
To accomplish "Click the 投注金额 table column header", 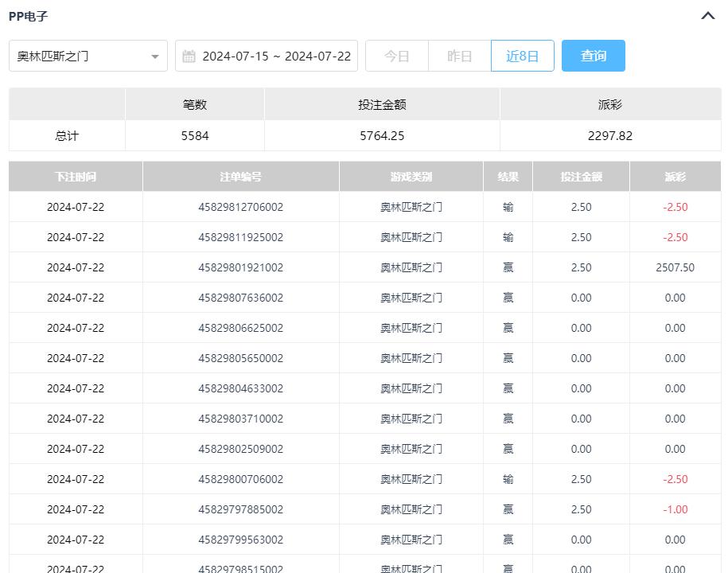I will coord(581,177).
